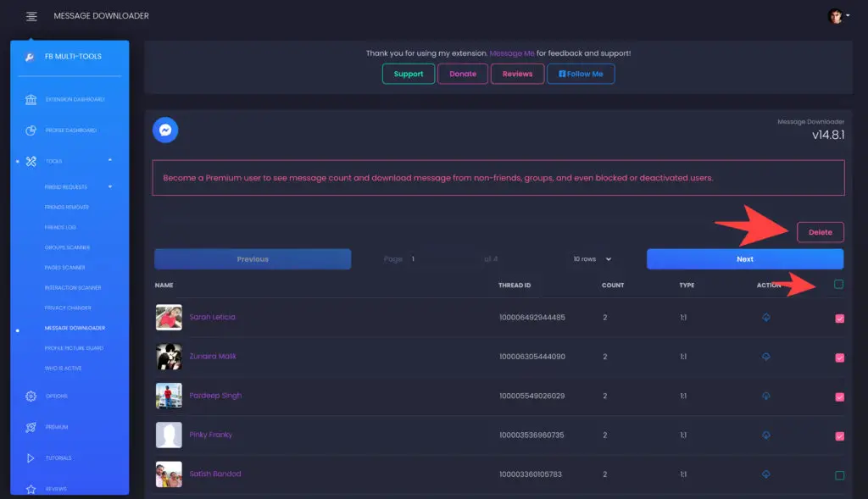Screen dimensions: 868x499
Task: Toggle the select-all checkbox in table header
Action: click(838, 285)
